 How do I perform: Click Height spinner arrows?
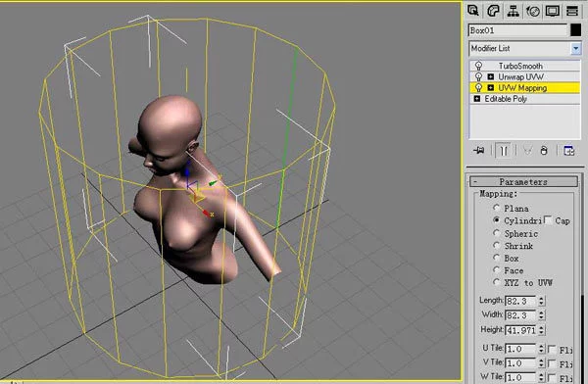tap(542, 330)
